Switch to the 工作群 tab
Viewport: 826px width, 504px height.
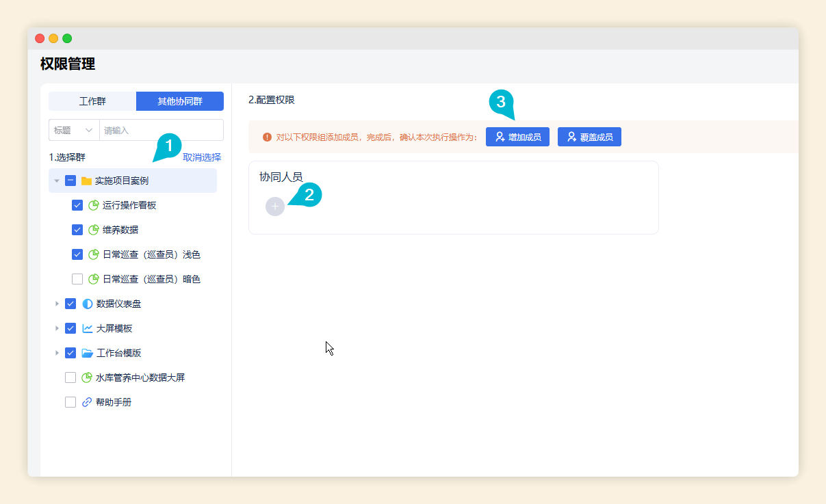92,101
